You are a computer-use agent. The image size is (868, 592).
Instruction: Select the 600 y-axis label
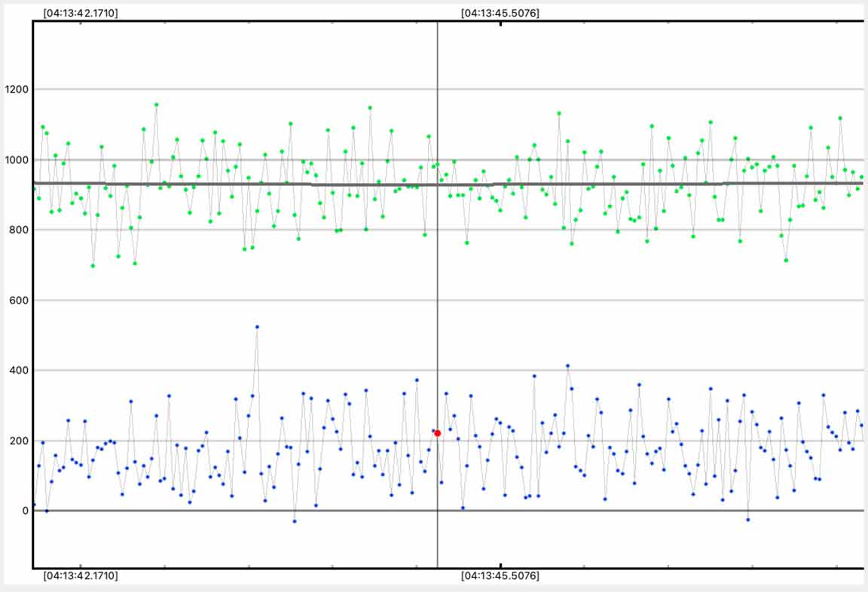pyautogui.click(x=18, y=301)
